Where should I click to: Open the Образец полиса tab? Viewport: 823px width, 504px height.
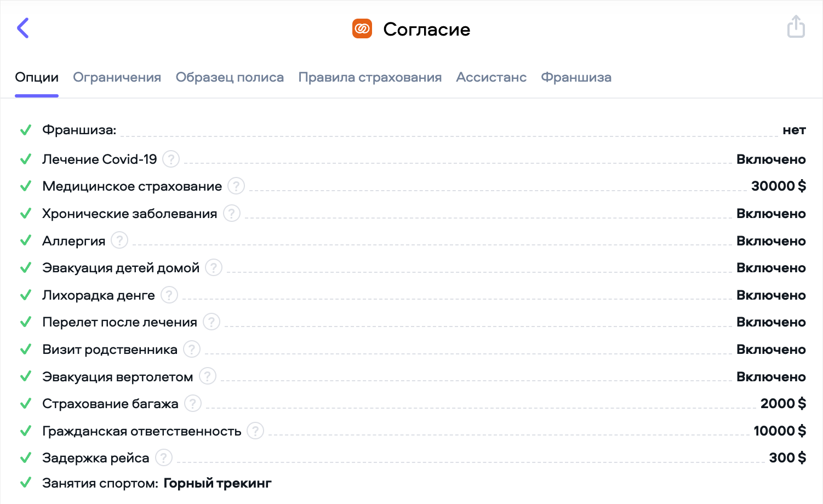pos(230,77)
